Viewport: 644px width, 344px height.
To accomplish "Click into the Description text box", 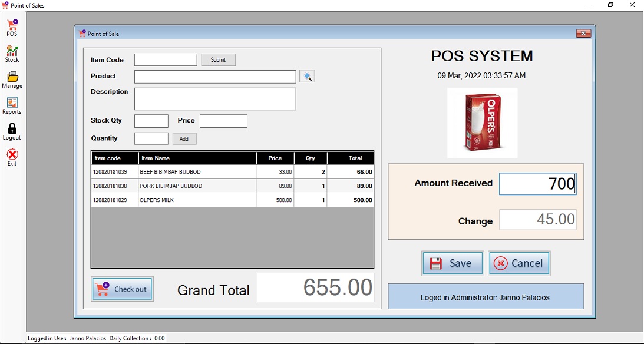I will 215,99.
